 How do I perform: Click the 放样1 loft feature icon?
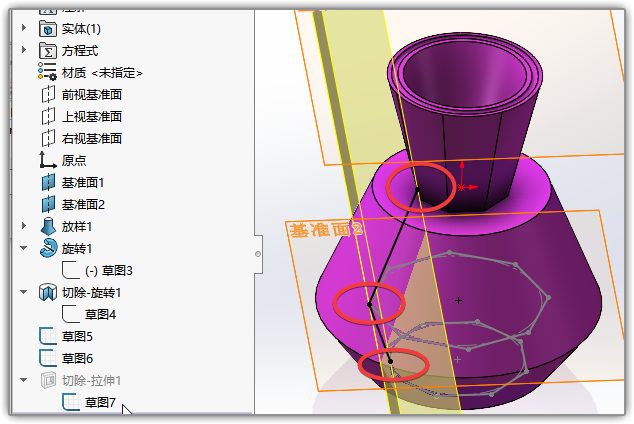48,226
